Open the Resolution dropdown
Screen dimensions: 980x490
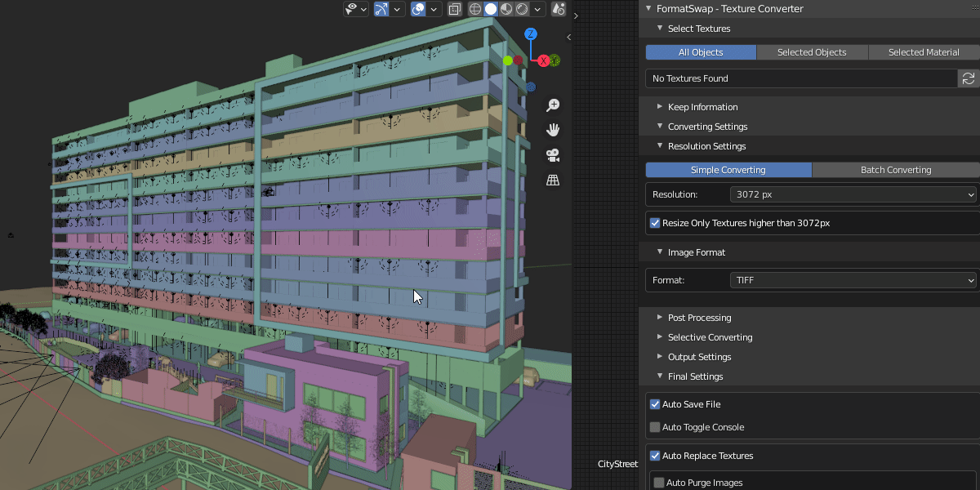(853, 194)
